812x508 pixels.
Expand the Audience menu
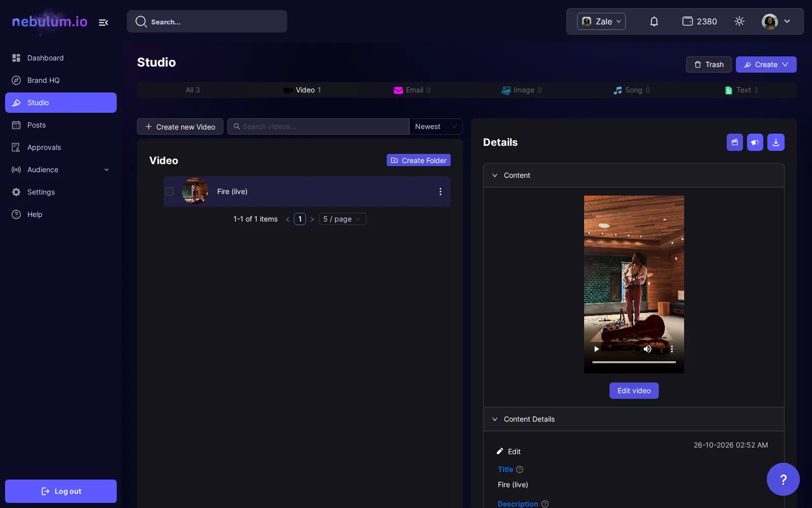(x=61, y=170)
